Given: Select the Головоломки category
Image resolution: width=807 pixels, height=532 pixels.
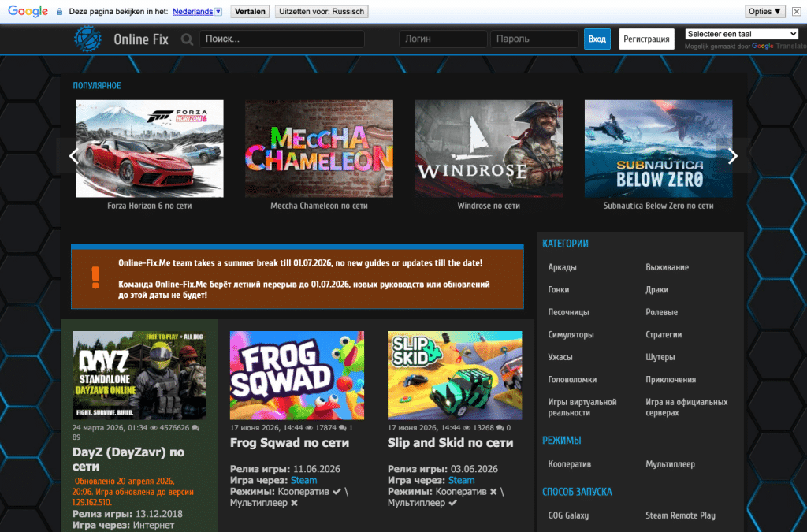Looking at the screenshot, I should coord(572,380).
